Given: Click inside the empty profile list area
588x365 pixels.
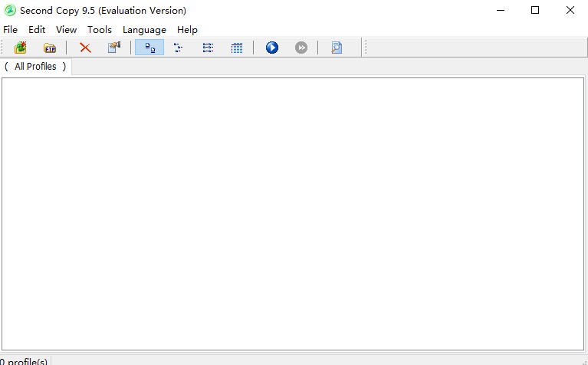Looking at the screenshot, I should (x=293, y=213).
